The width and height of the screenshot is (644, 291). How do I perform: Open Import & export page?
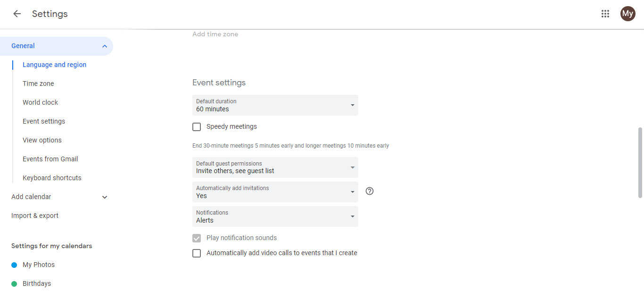click(x=35, y=216)
